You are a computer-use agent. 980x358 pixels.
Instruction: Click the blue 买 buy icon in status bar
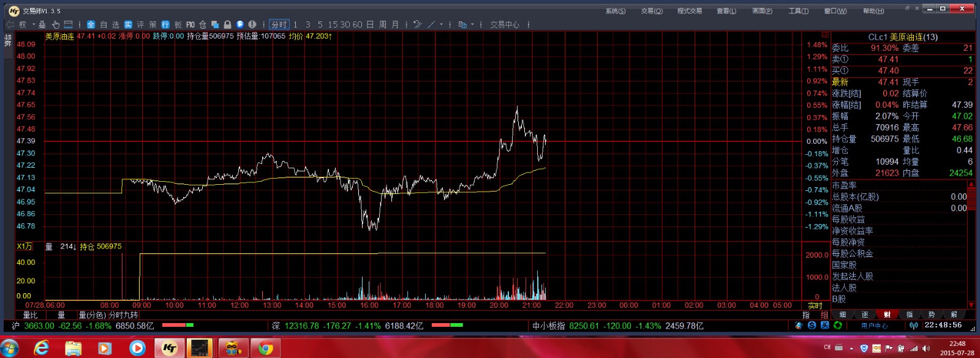(x=824, y=326)
